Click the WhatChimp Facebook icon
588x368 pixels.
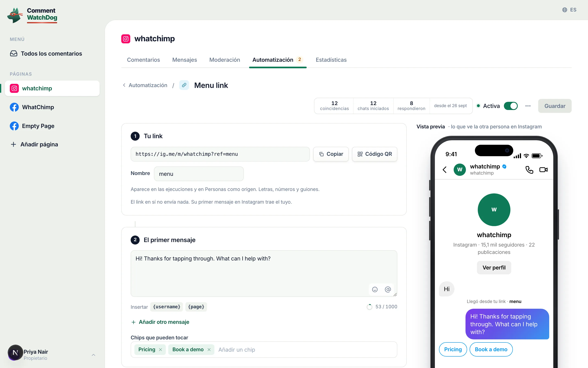[14, 107]
